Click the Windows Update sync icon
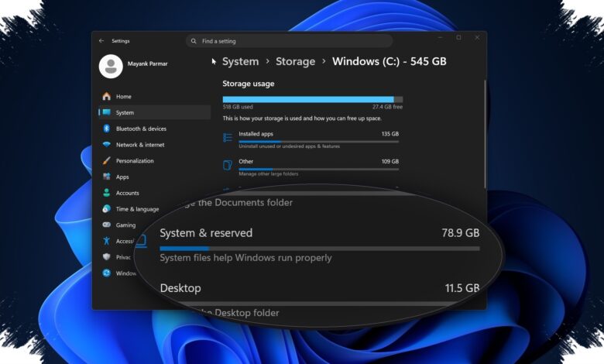 (x=107, y=273)
